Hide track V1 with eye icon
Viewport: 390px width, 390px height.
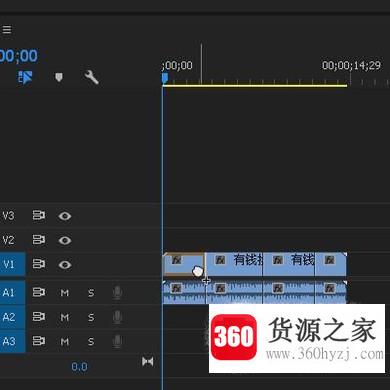tap(65, 265)
